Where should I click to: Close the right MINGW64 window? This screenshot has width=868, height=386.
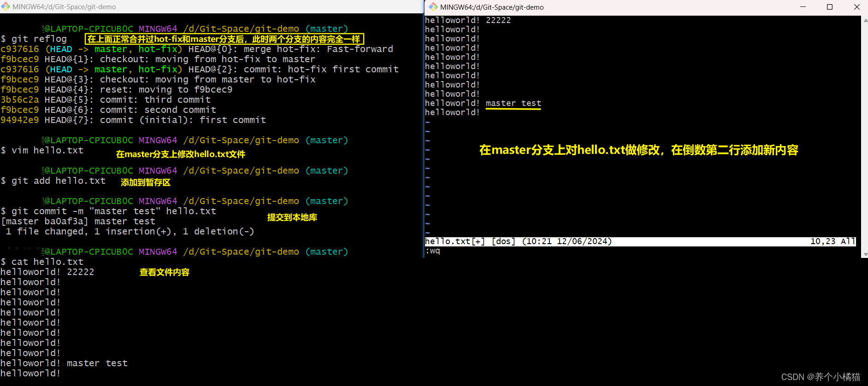pos(856,7)
